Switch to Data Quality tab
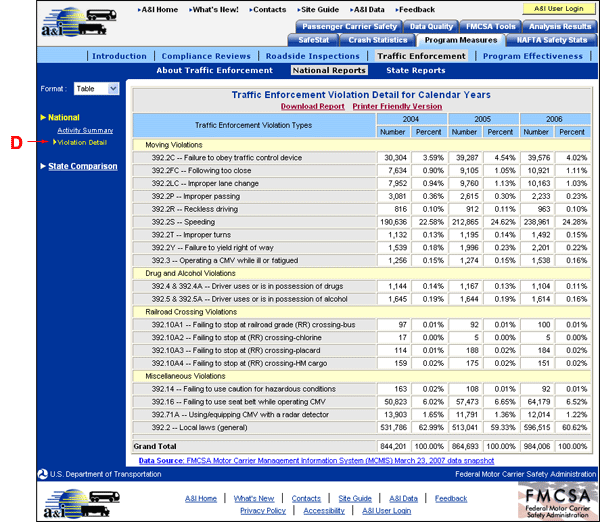This screenshot has height=522, width=600. pos(431,26)
